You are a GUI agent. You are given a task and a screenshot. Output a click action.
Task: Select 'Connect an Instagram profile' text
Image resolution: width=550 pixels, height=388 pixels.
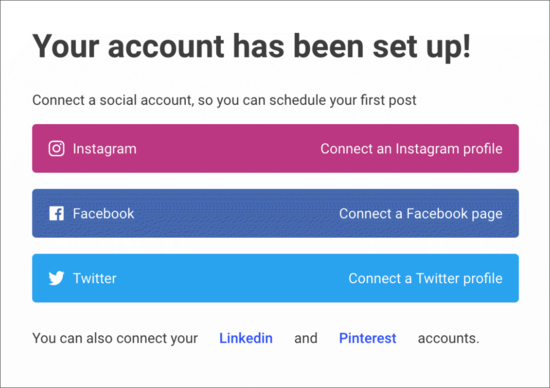[411, 149]
